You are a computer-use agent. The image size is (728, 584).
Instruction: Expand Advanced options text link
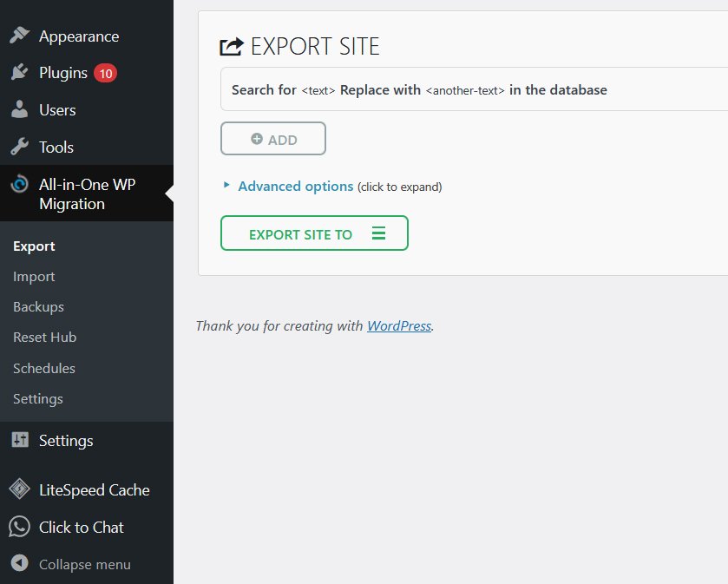(295, 187)
